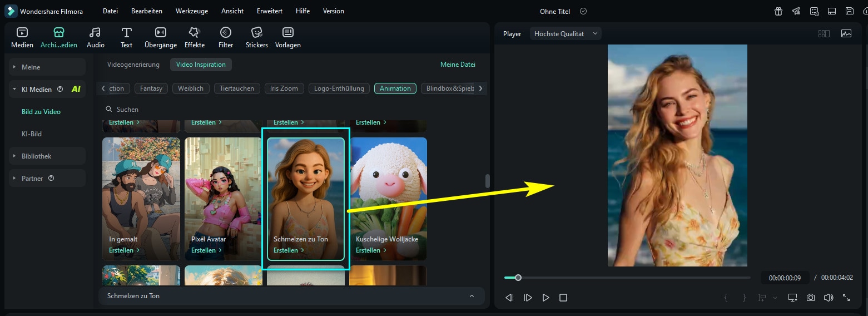The image size is (868, 316).
Task: Open the Text tab
Action: pos(127,38)
